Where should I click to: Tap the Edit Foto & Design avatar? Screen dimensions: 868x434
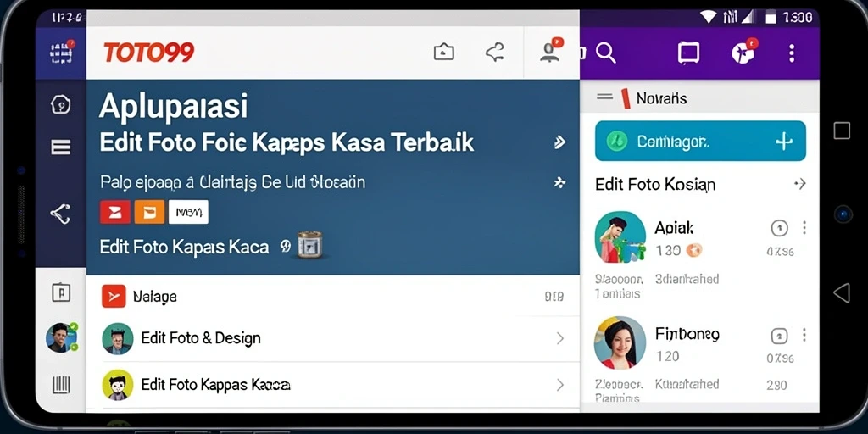coord(118,338)
